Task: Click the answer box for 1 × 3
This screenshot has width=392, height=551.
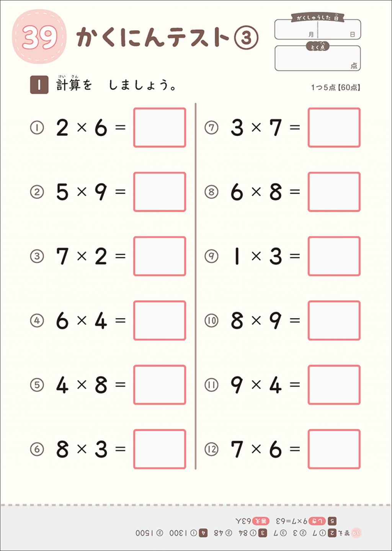Action: click(x=334, y=256)
